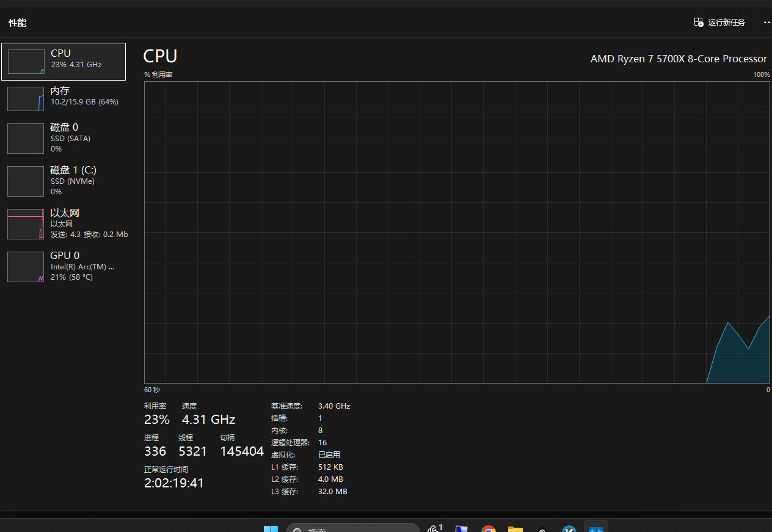The height and width of the screenshot is (532, 772).
Task: Select the CPU performance item in sidebar
Action: pos(64,62)
